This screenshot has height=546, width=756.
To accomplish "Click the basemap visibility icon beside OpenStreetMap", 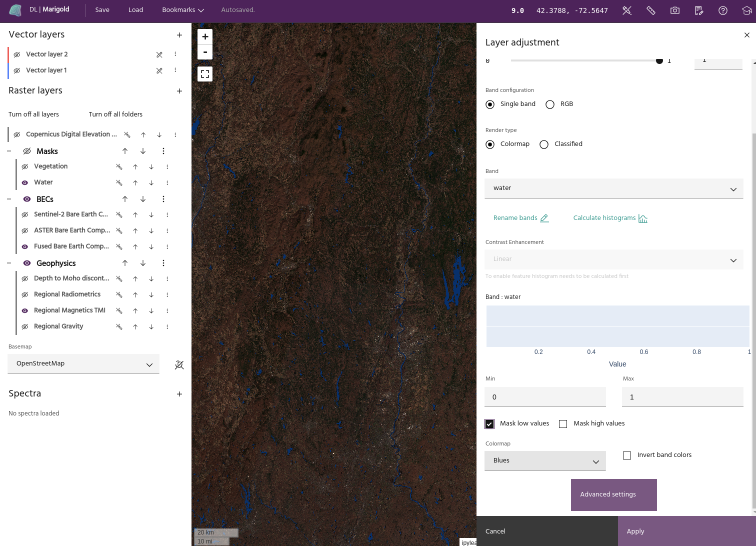I will (x=179, y=365).
